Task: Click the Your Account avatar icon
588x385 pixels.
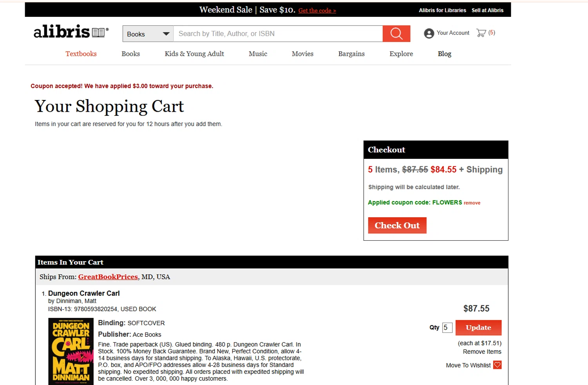Action: pos(429,33)
